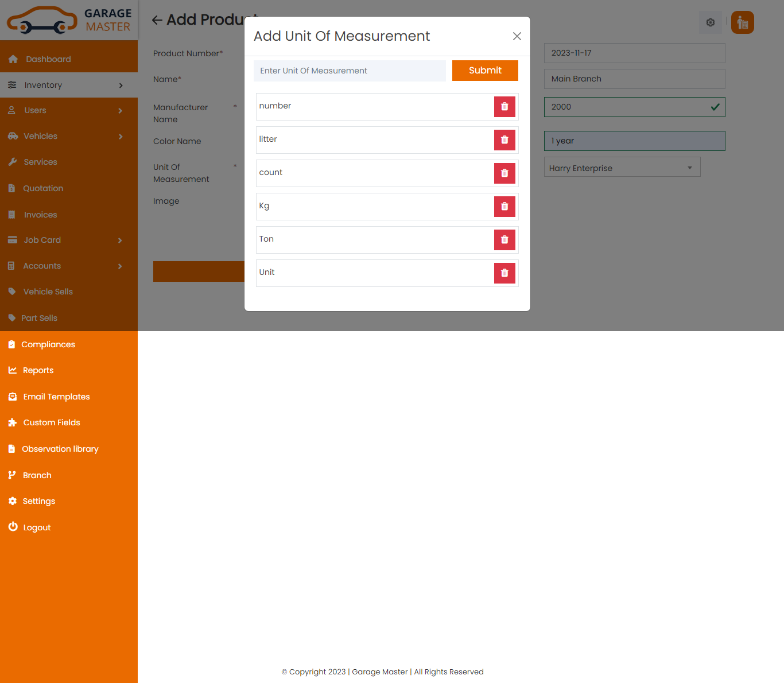Expand the Vehicles submenu chevron
The width and height of the screenshot is (784, 683).
pos(121,137)
